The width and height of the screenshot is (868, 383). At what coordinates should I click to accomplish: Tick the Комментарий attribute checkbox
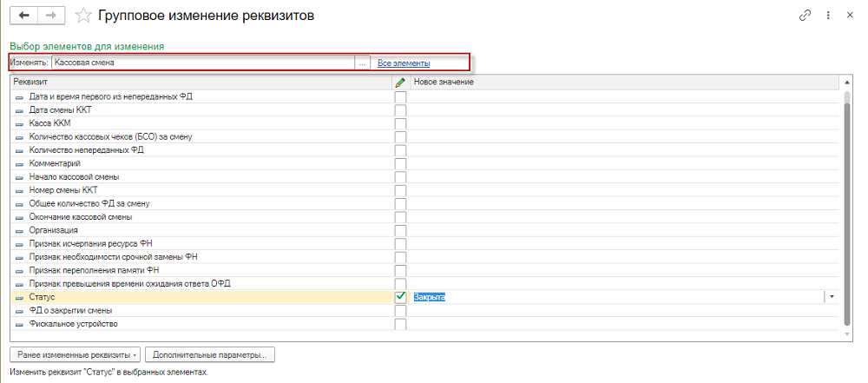401,163
